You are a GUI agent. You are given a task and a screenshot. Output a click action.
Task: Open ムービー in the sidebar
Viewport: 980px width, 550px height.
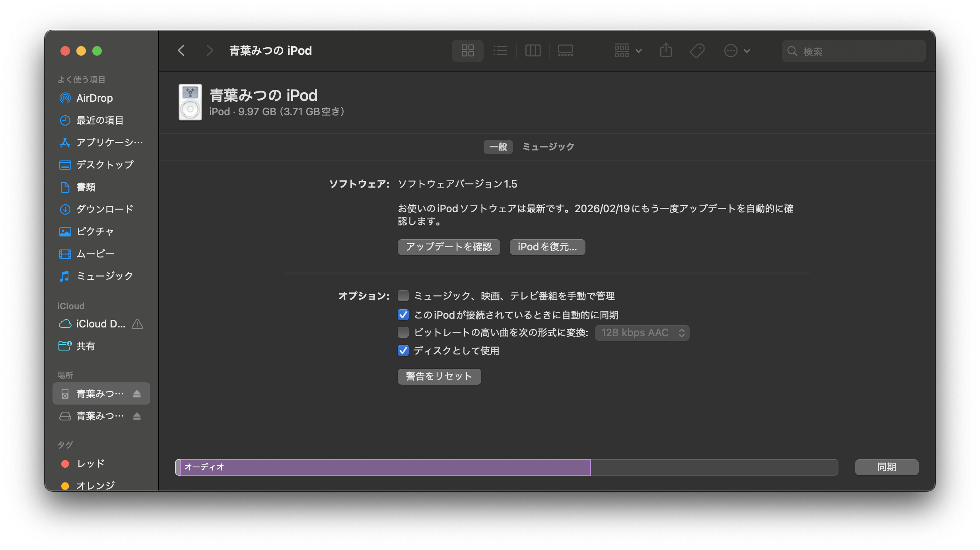101,254
